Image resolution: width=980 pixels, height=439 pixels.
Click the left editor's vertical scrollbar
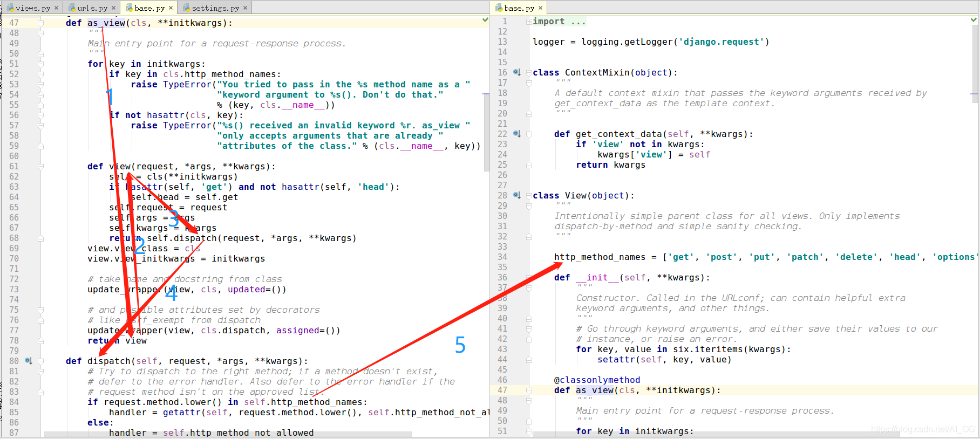pos(486,132)
